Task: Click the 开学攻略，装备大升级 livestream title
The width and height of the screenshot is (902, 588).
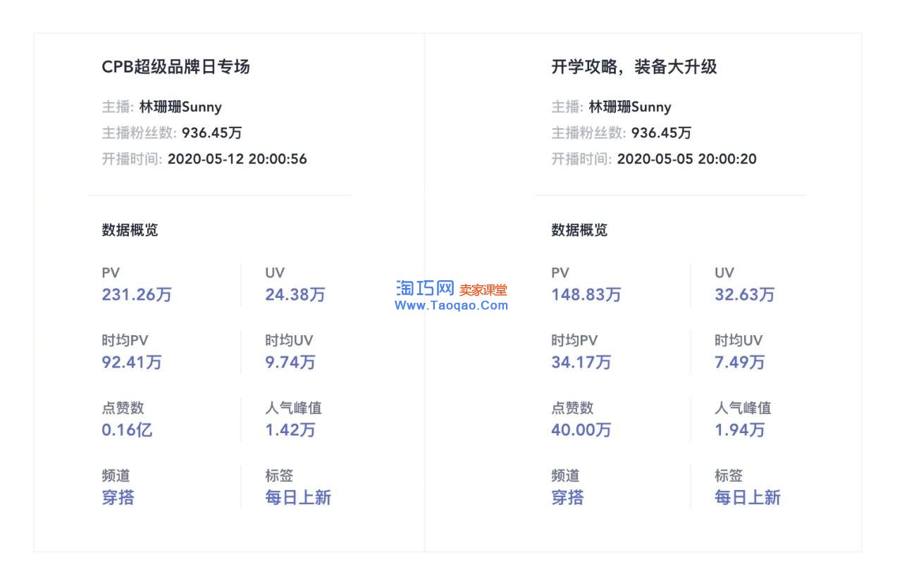Action: tap(634, 67)
